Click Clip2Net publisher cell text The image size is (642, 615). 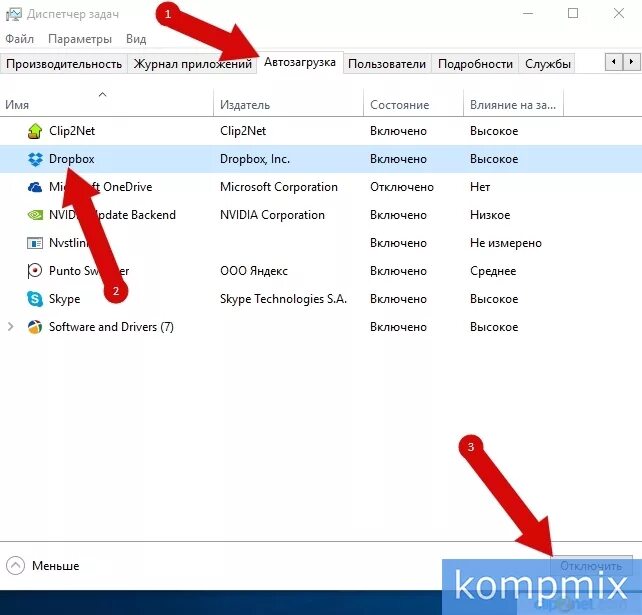(243, 131)
